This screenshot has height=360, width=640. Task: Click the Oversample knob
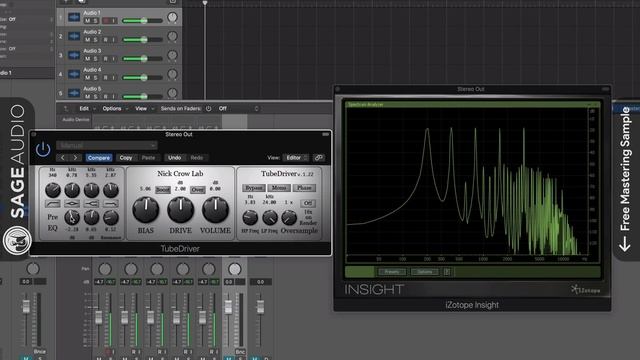click(289, 218)
